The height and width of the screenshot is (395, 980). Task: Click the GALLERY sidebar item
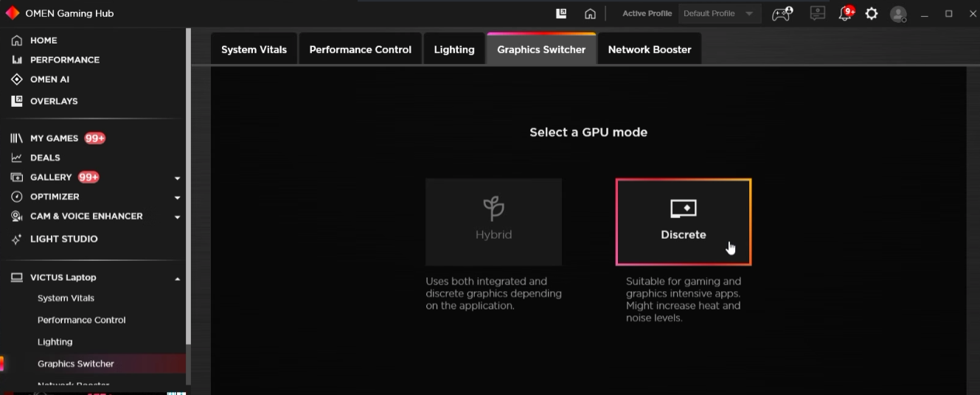(x=51, y=177)
